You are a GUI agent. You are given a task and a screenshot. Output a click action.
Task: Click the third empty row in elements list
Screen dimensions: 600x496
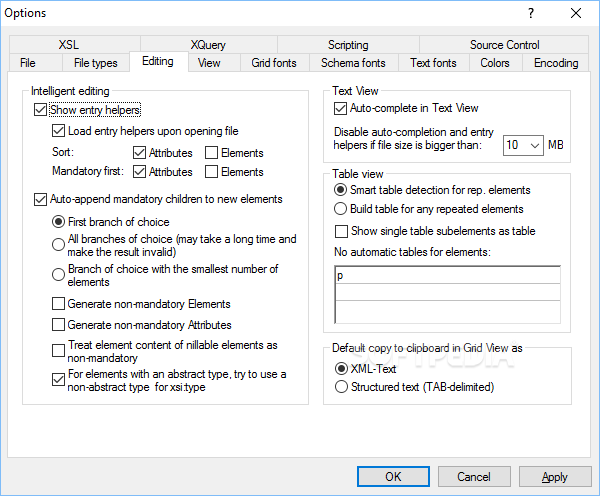coord(448,312)
